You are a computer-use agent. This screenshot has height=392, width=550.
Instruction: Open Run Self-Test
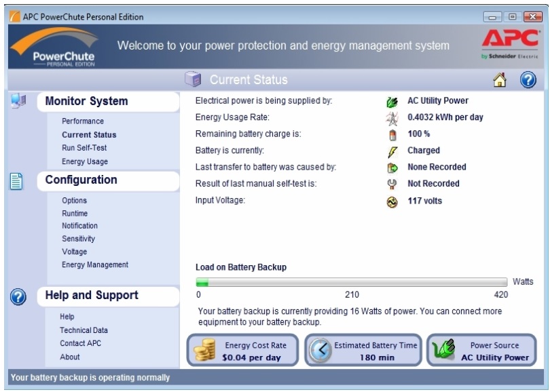[84, 148]
